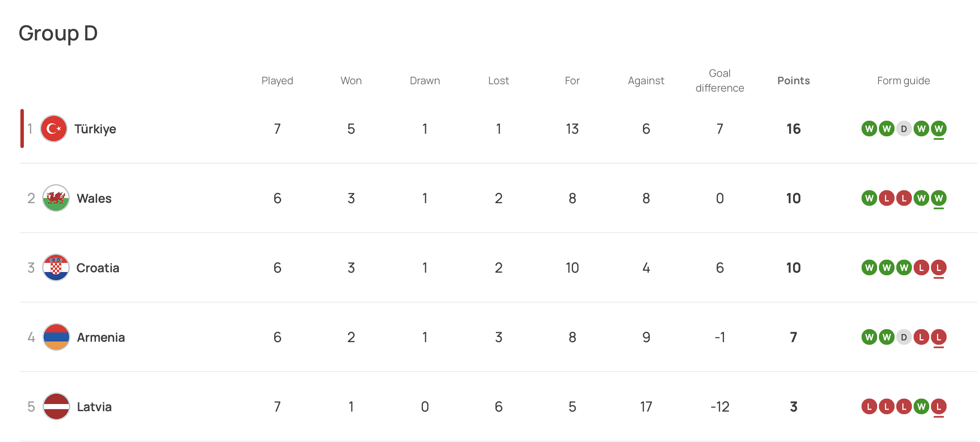Select Croatia's underlined latest loss badge
The height and width of the screenshot is (442, 980).
click(x=939, y=268)
